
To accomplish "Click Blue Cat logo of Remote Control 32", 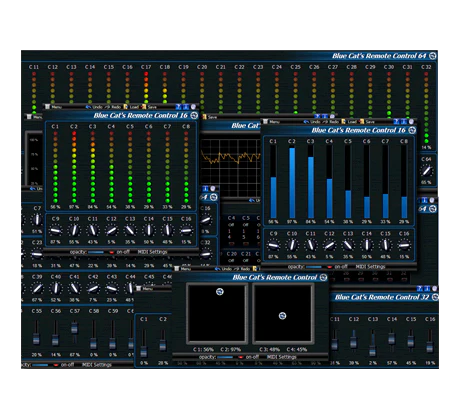I will pos(435,297).
